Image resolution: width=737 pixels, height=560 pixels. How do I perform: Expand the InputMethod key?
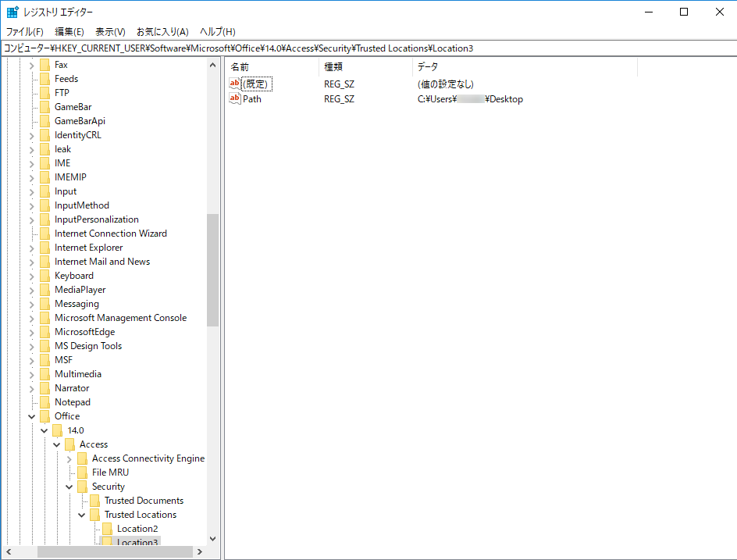tap(31, 206)
